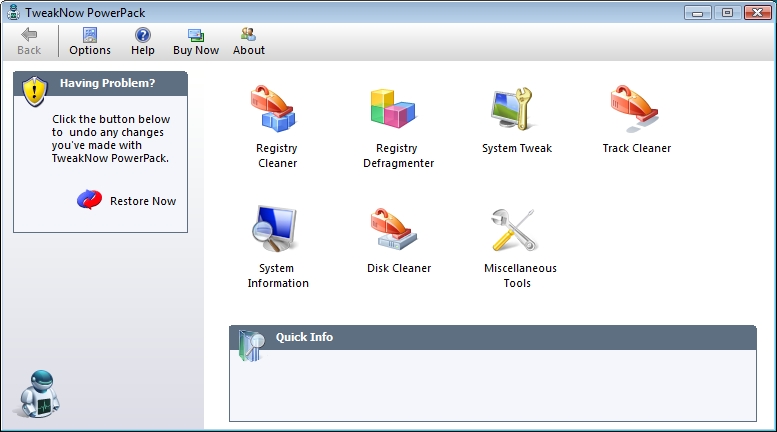Open the Registry Cleaner tool icon
The height and width of the screenshot is (432, 777).
[273, 108]
